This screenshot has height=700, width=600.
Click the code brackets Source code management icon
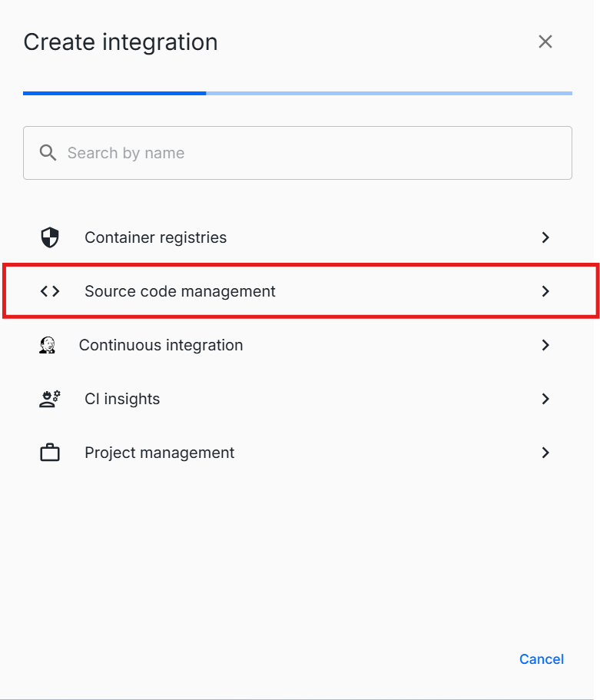(x=50, y=291)
